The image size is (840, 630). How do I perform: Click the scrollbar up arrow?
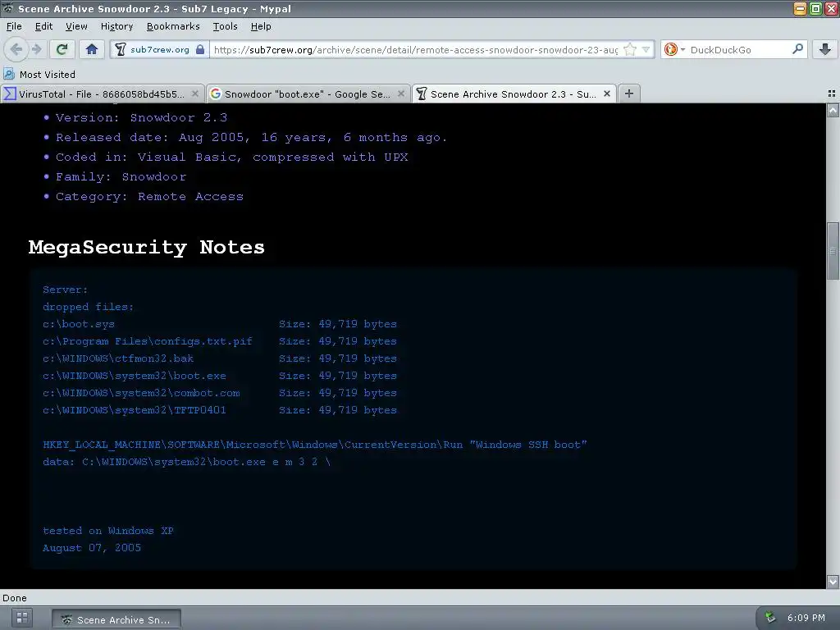pos(833,111)
